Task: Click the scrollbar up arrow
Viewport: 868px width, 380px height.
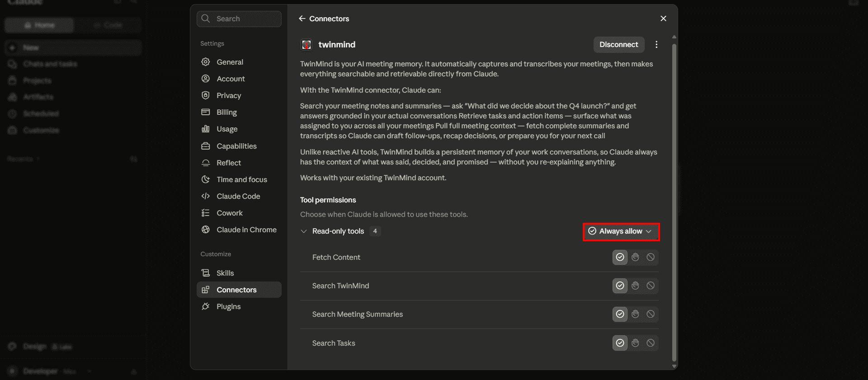Action: (x=674, y=37)
